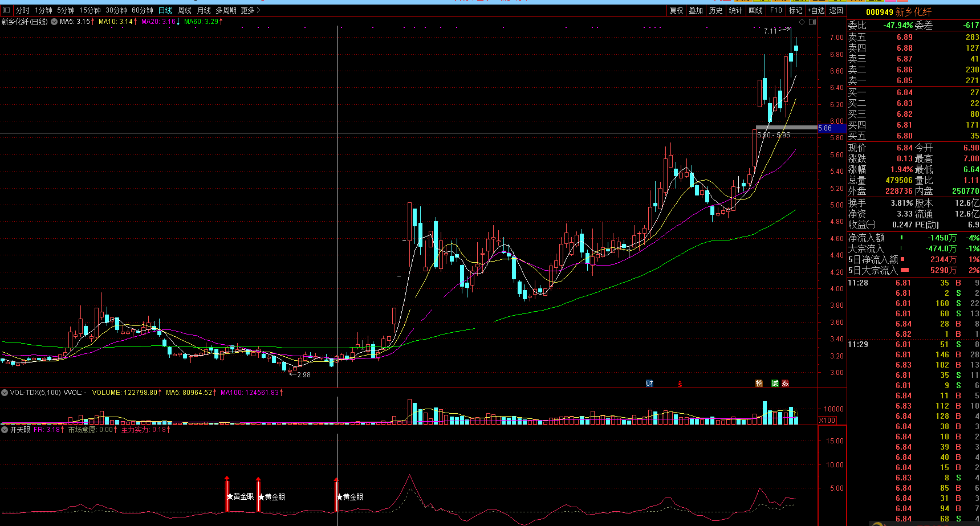
Task: Click the MA20: 3.16 indicator value
Action: (x=160, y=22)
